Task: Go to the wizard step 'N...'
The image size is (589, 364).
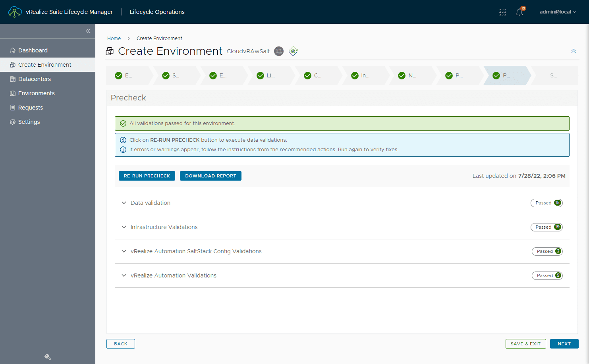Action: tap(412, 75)
